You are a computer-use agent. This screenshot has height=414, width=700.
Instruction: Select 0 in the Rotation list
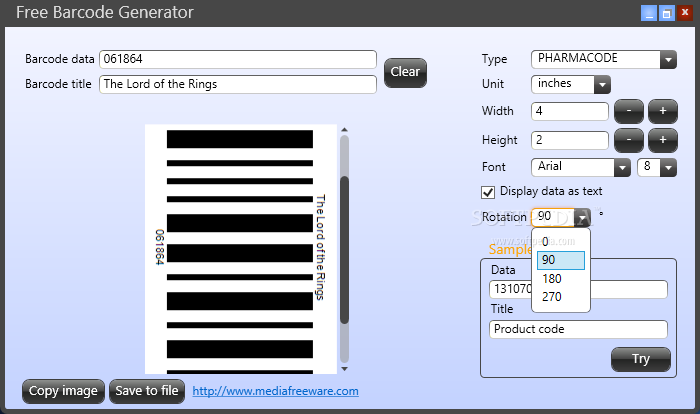tap(561, 242)
